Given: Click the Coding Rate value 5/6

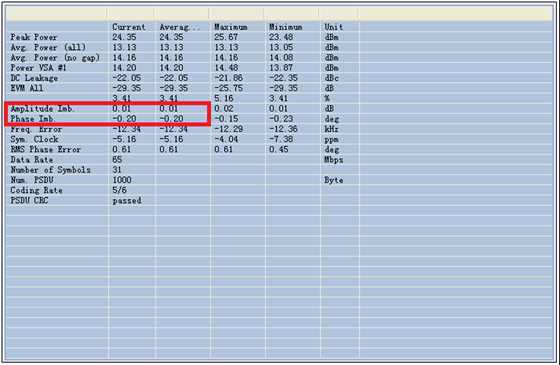Looking at the screenshot, I should click(x=120, y=190).
